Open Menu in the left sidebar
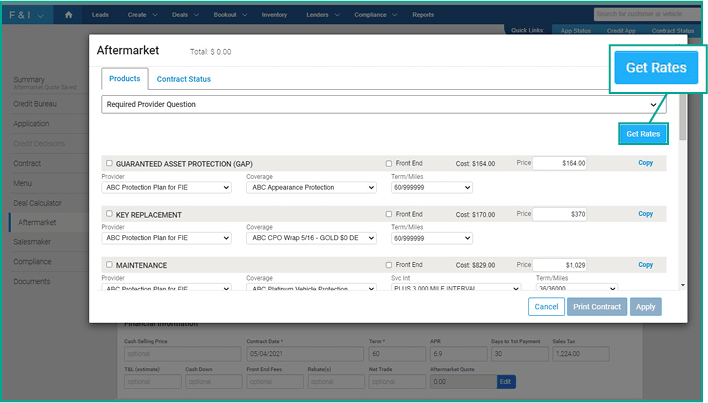708x403 pixels. pos(23,183)
